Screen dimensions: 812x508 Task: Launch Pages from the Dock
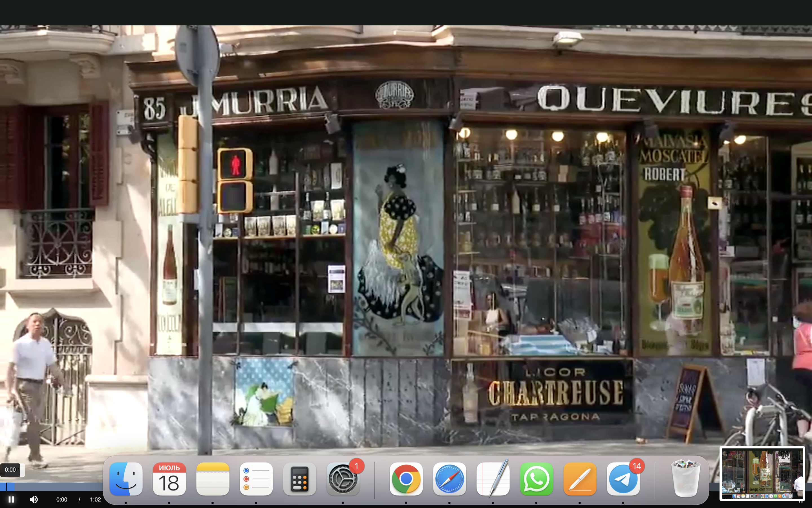tap(579, 479)
